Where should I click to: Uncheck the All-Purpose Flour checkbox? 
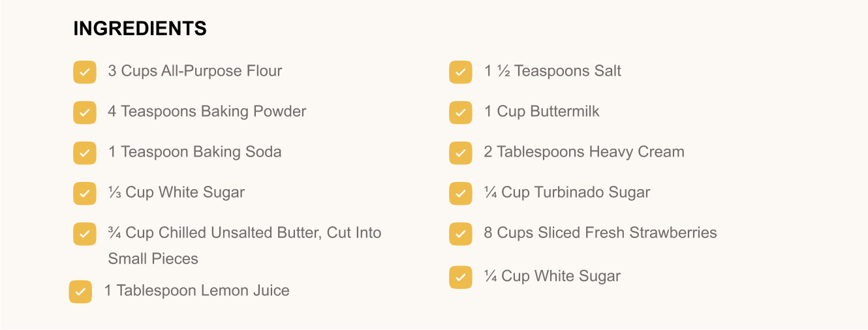point(85,72)
